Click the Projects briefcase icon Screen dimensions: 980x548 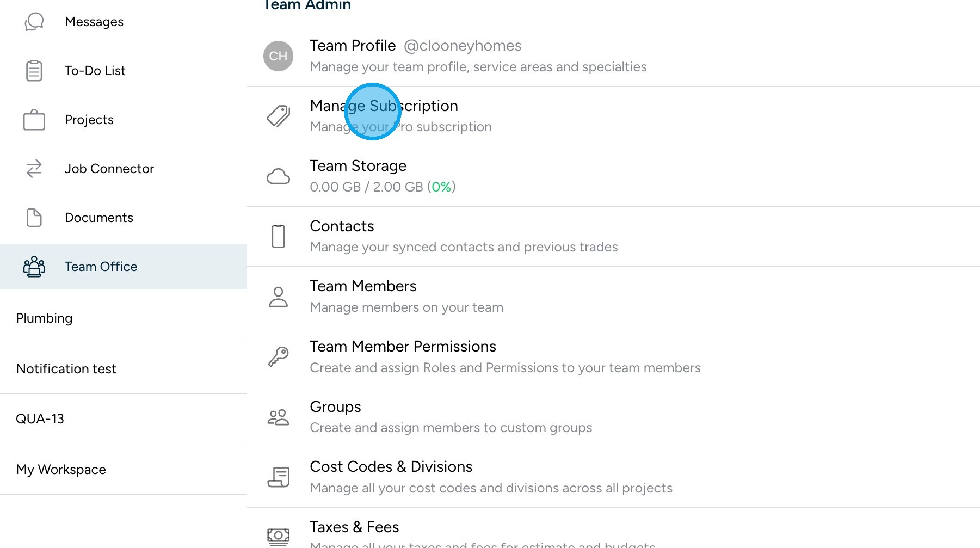point(34,120)
